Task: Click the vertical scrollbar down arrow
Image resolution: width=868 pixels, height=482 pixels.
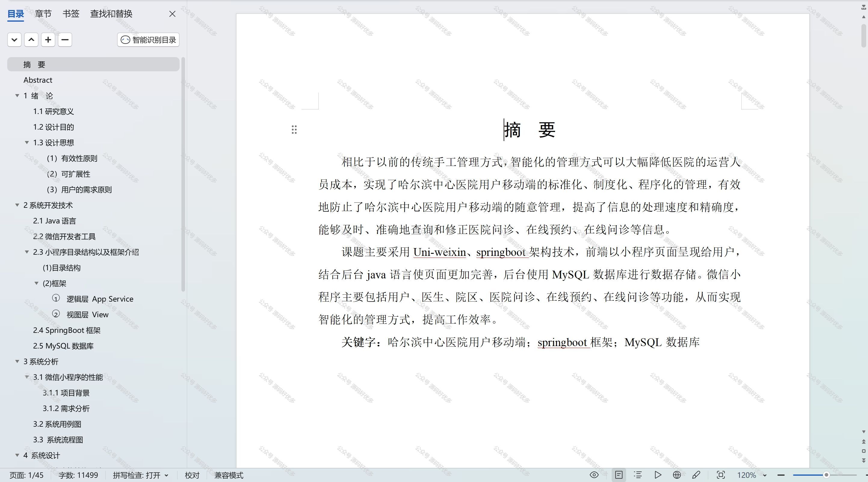Action: (863, 431)
